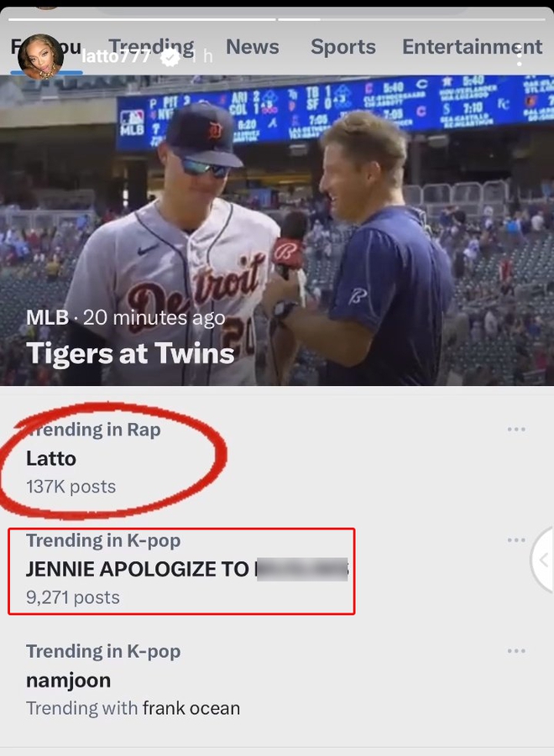This screenshot has width=554, height=756.
Task: Open latto777 profile avatar
Action: pyautogui.click(x=40, y=57)
